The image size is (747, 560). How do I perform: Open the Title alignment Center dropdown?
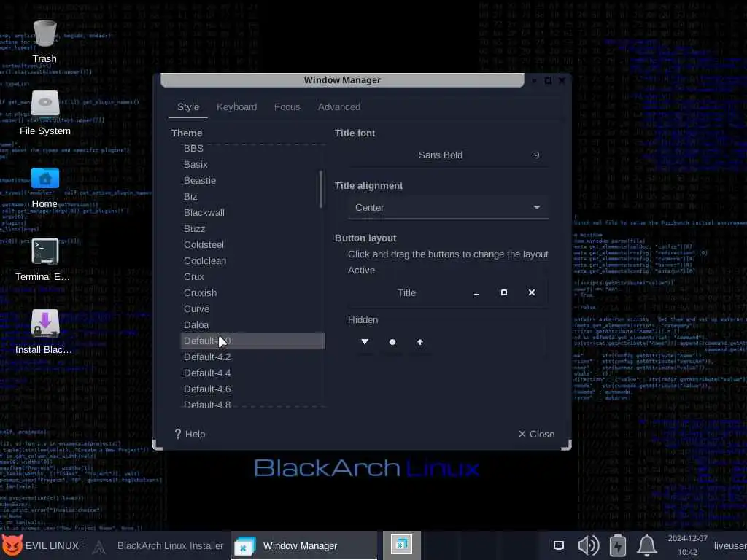point(449,208)
